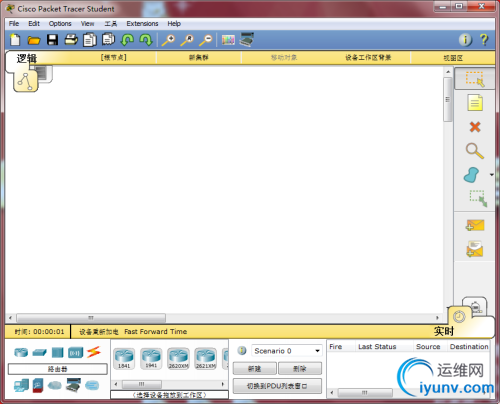The image size is (500, 404).
Task: Select the Custom Made Devices category
Action: click(73, 385)
